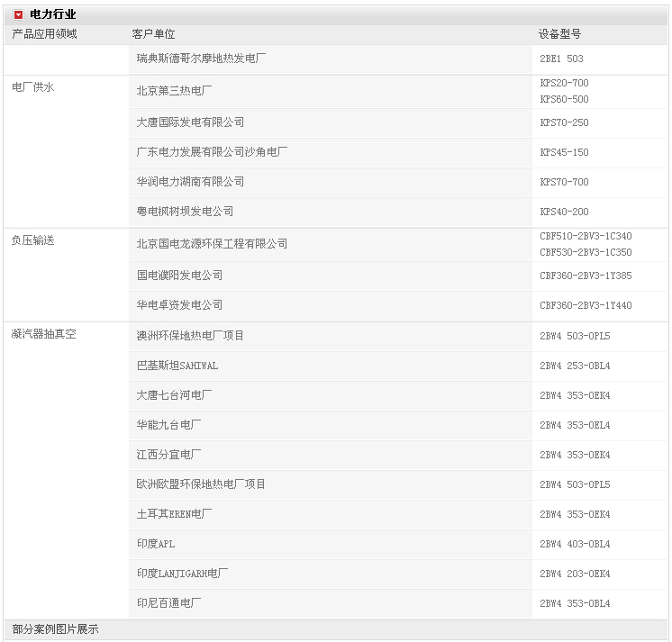
Task: Click the 电厂供水 category label
Action: pyautogui.click(x=33, y=87)
